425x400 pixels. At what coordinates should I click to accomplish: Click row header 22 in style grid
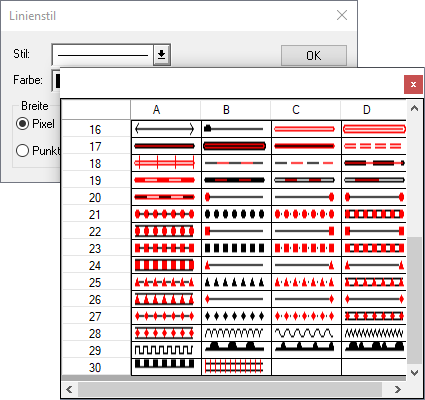click(x=96, y=231)
